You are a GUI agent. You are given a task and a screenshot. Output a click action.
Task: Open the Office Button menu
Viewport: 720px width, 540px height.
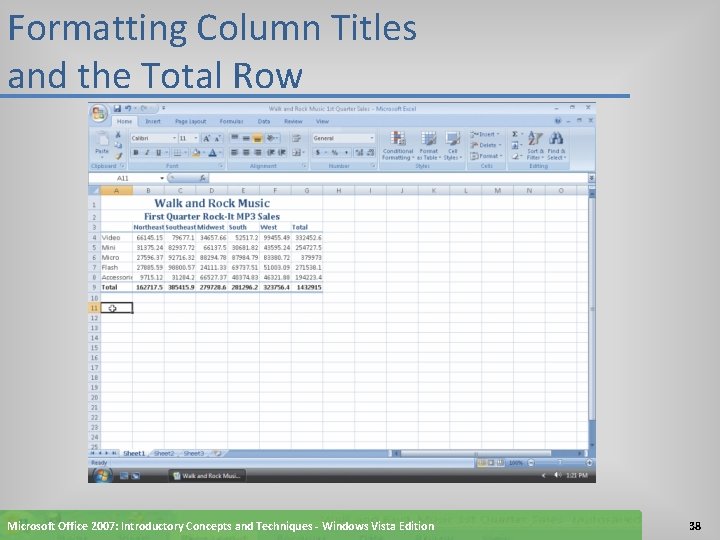point(99,113)
